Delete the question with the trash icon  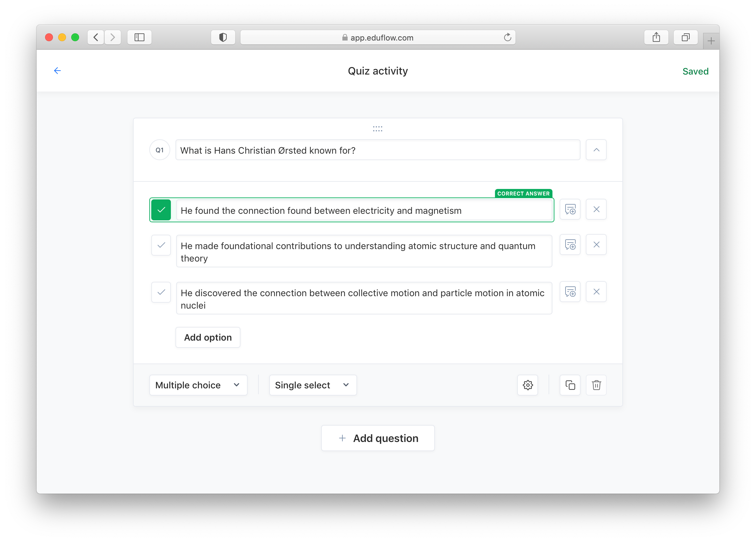[596, 385]
